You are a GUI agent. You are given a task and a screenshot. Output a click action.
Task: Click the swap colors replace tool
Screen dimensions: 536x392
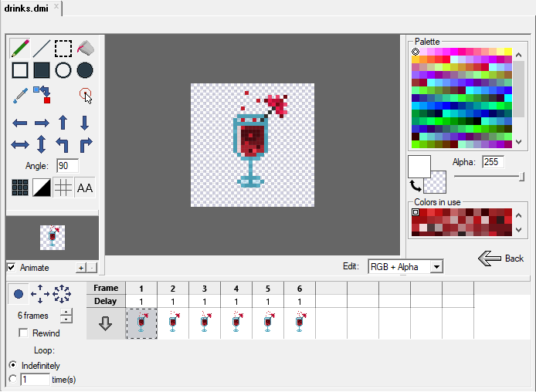42,95
